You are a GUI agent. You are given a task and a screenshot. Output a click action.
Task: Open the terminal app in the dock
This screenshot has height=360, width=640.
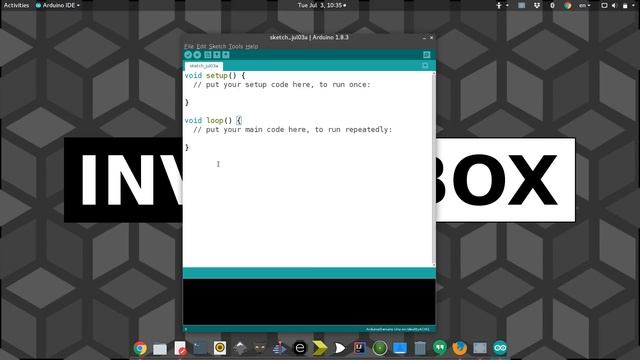[200, 348]
